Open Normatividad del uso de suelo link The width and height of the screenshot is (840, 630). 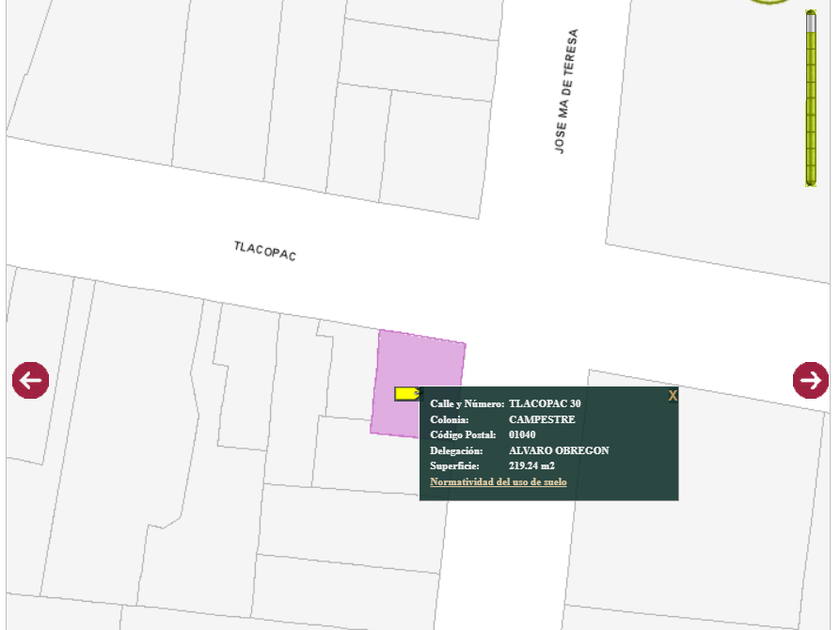coord(498,482)
